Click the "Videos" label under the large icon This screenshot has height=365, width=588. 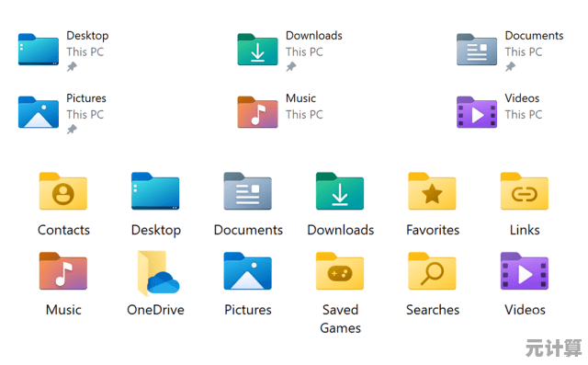point(525,310)
